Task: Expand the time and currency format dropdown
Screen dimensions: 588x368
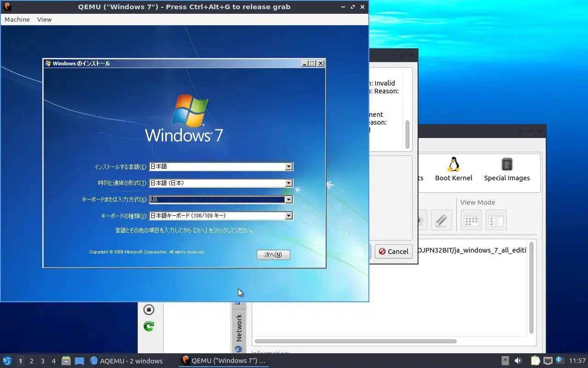Action: (221, 183)
